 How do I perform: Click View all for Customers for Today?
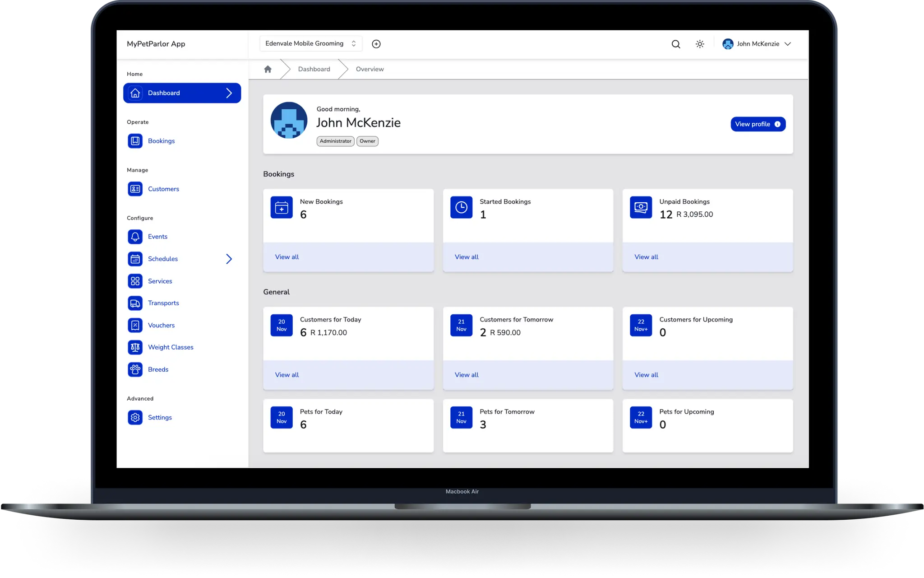click(286, 374)
